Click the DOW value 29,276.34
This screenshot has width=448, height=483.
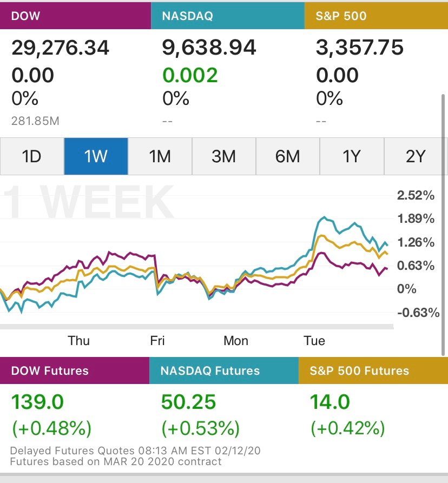coord(61,48)
